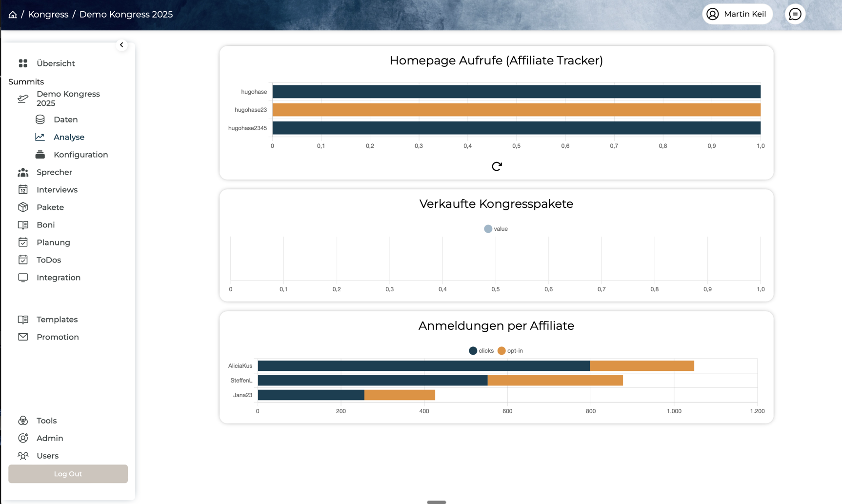Viewport: 842px width, 504px height.
Task: Click the home icon in breadcrumb
Action: (x=13, y=15)
